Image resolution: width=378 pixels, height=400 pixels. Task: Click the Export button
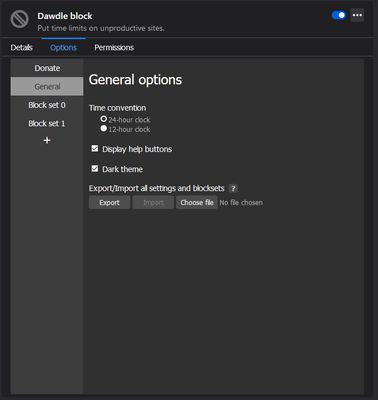tap(109, 203)
